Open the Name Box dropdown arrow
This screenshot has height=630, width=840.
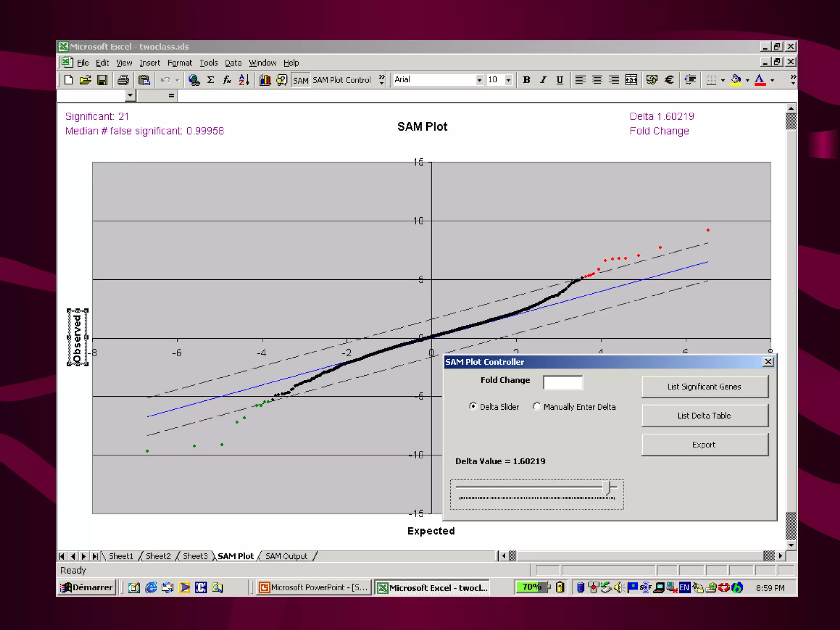point(130,96)
